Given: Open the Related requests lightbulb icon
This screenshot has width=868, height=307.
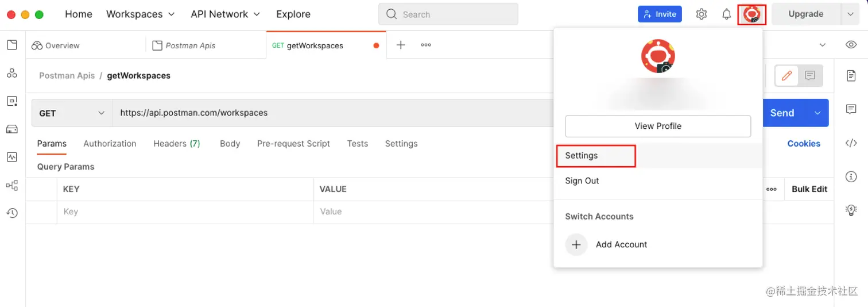Looking at the screenshot, I should 851,210.
